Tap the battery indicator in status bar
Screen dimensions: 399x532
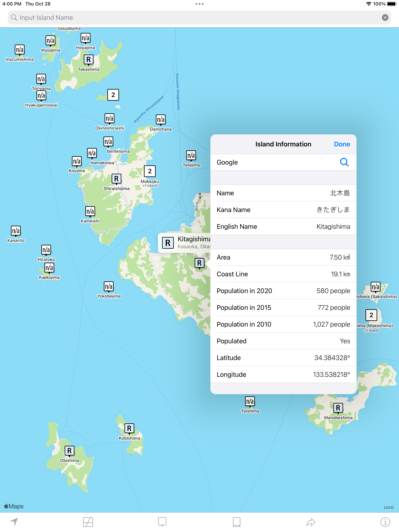point(392,4)
